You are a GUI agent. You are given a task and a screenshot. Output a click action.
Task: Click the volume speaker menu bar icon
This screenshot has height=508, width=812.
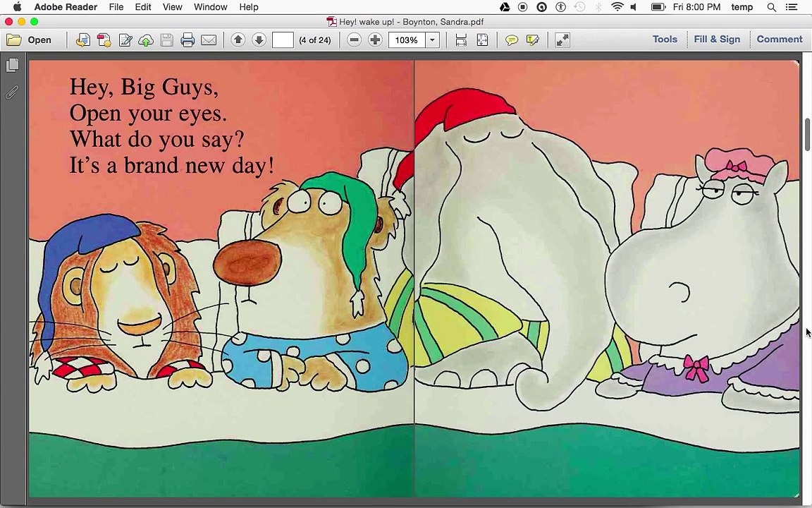(634, 7)
